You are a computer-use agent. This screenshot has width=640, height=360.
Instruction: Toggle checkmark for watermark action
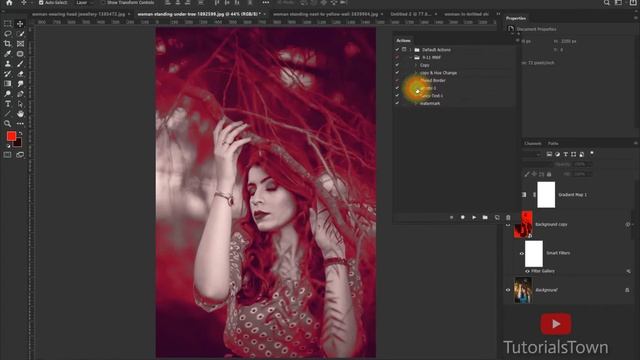[x=397, y=103]
